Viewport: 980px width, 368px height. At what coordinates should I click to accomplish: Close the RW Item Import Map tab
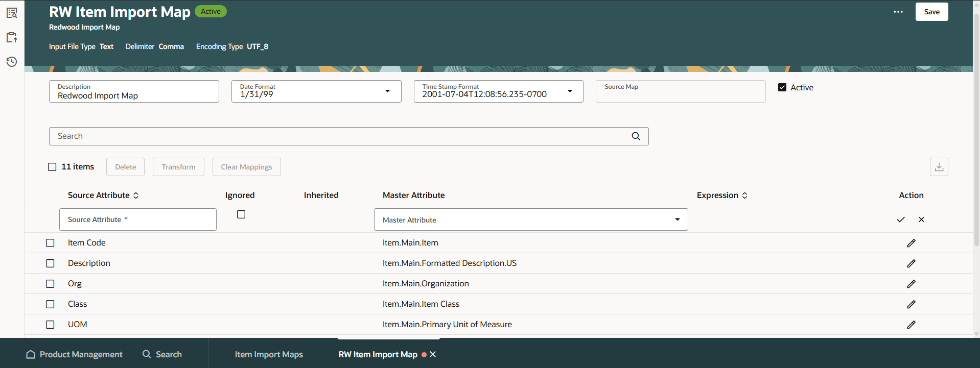tap(433, 354)
